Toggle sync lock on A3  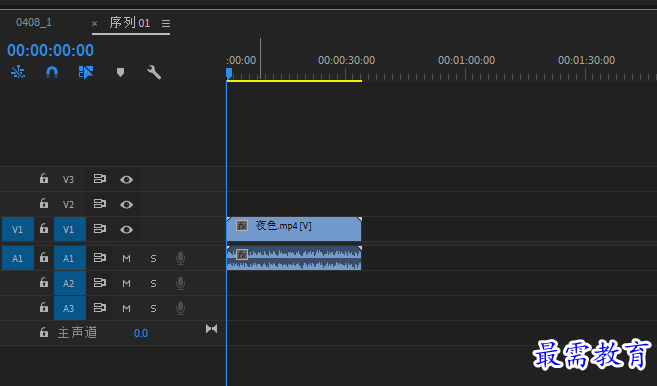(100, 308)
